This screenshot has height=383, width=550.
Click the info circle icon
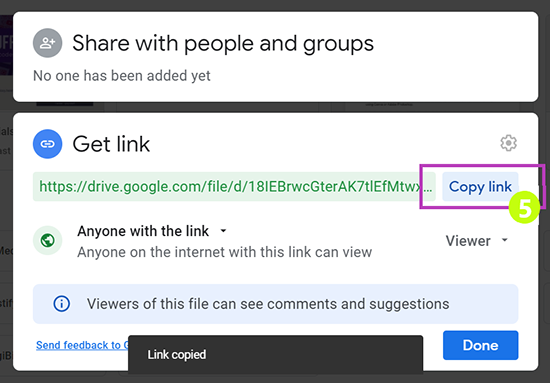[x=61, y=304]
